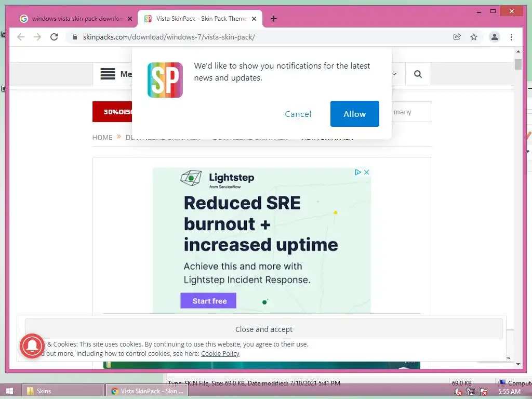The image size is (532, 399).
Task: Switch to Skins folder in taskbar
Action: pos(63,391)
